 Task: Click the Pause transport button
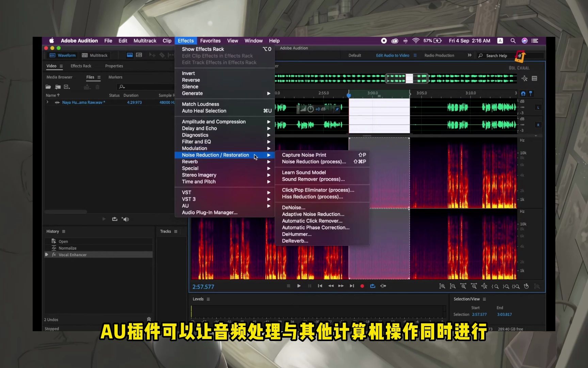point(309,286)
